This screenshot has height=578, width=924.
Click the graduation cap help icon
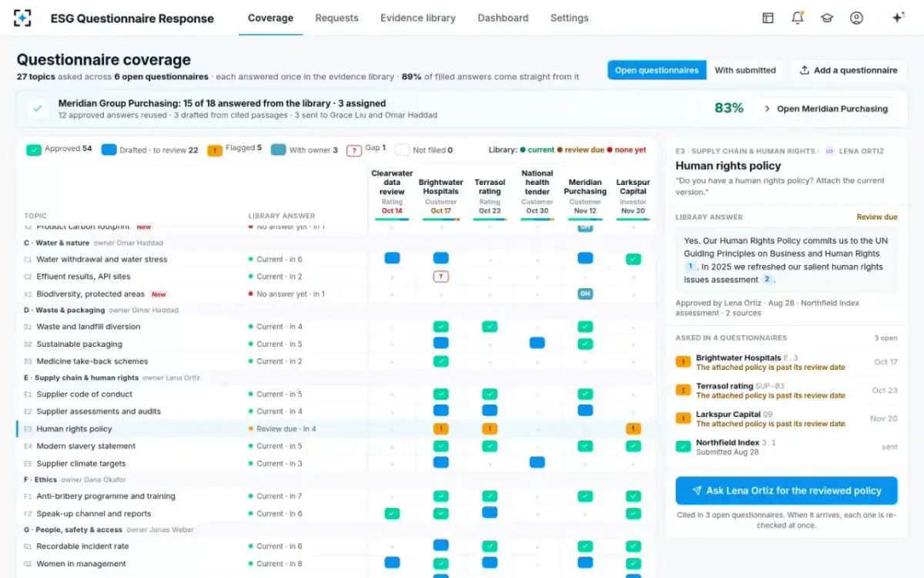(827, 18)
